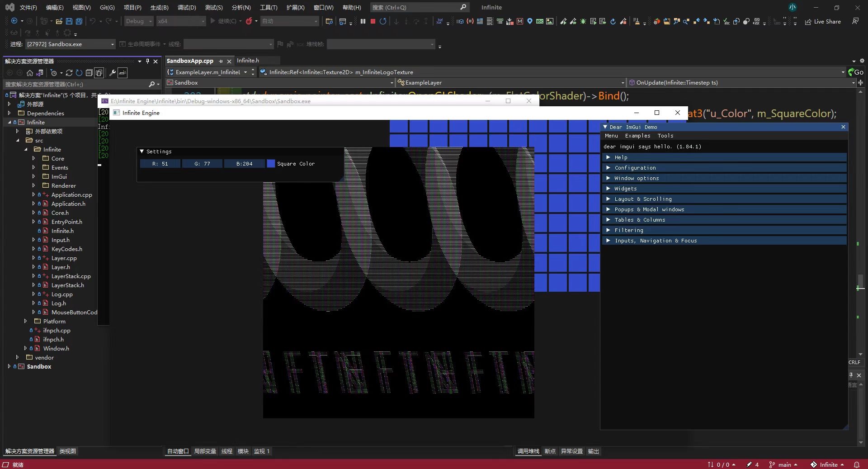Switch to the Infinite.h tab
The width and height of the screenshot is (868, 469).
coord(248,61)
